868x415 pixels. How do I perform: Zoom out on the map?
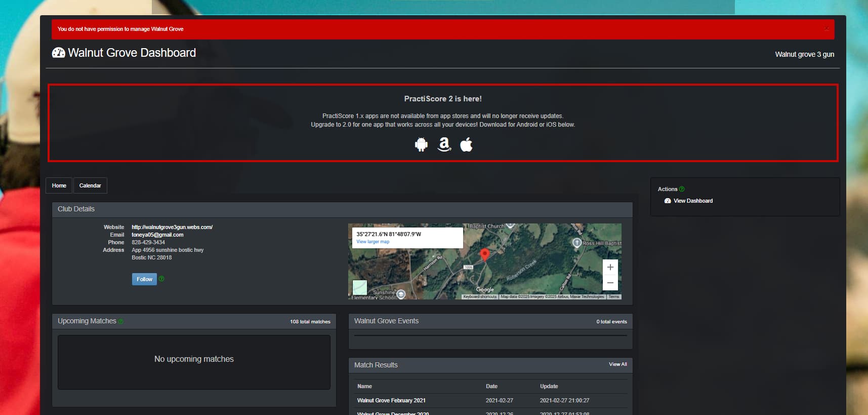coord(610,283)
